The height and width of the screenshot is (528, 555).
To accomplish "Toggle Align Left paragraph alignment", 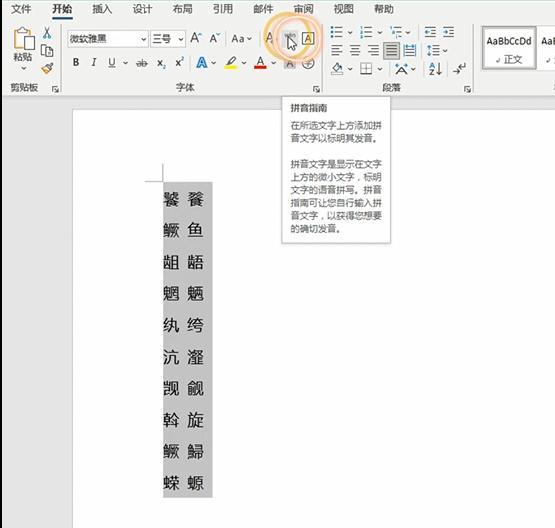I will (x=337, y=51).
